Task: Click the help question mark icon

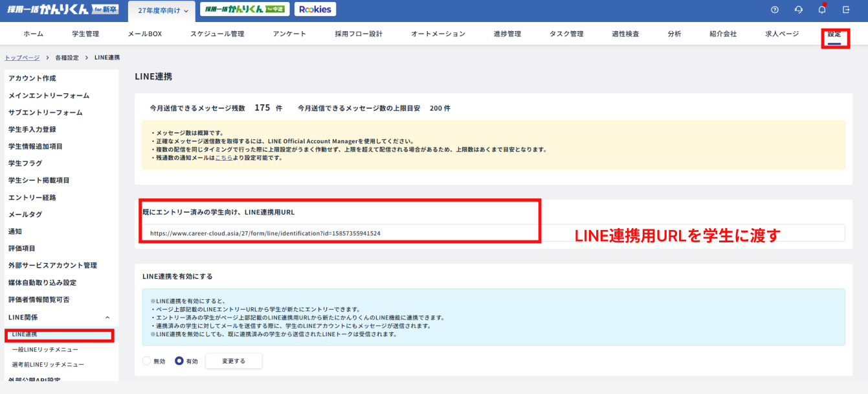Action: 775,10
